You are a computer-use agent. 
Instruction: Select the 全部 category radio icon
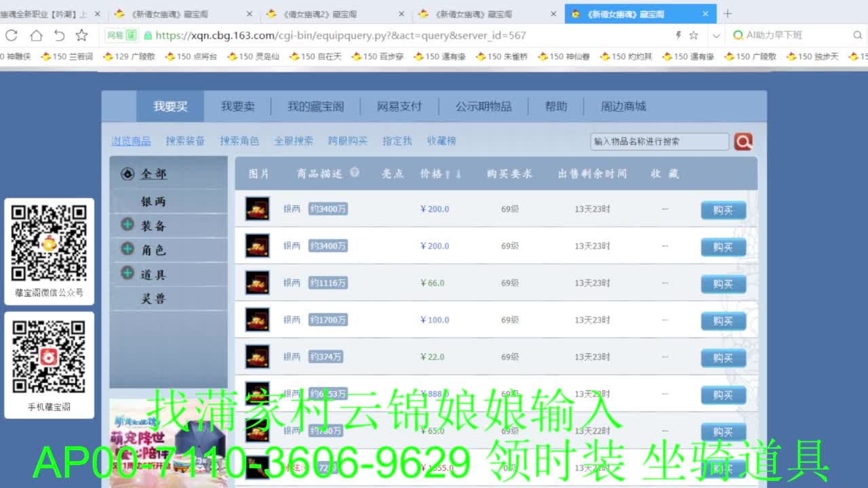pos(127,174)
